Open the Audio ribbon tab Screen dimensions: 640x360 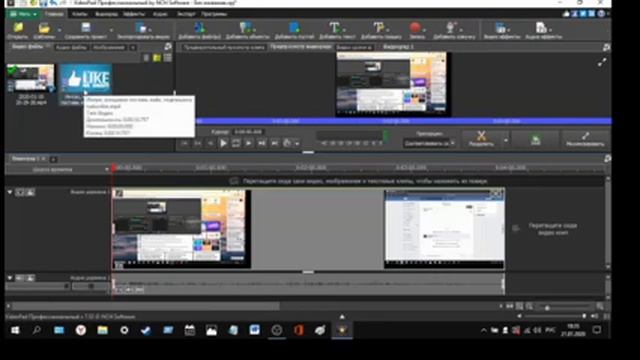pyautogui.click(x=160, y=14)
